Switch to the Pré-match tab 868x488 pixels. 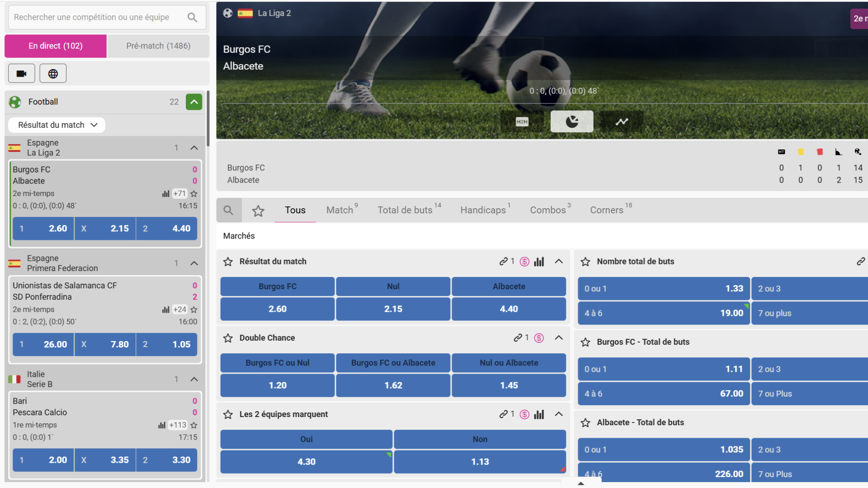(158, 46)
